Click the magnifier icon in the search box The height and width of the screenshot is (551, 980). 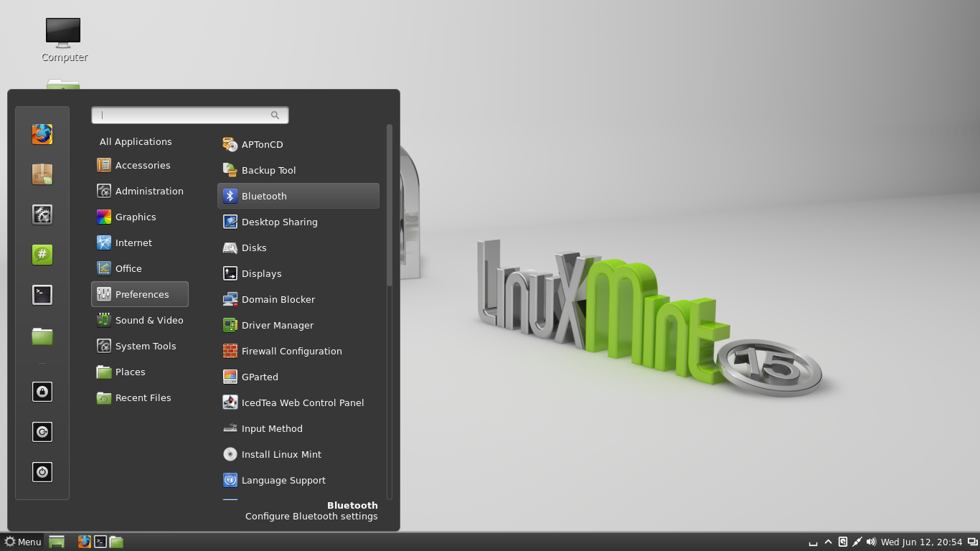click(275, 115)
